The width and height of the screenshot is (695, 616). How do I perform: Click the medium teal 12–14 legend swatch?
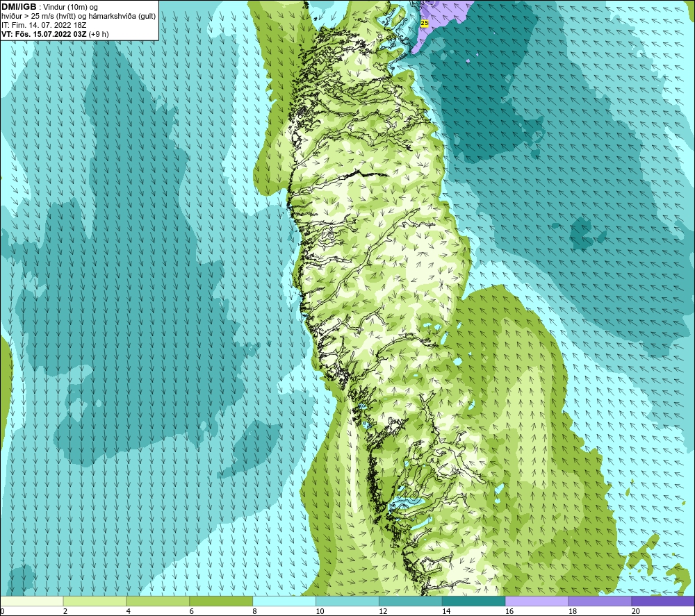pos(411,601)
